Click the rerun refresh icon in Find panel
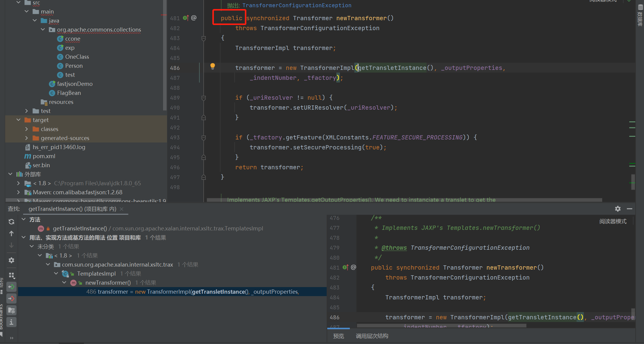This screenshot has height=344, width=644. (x=11, y=222)
